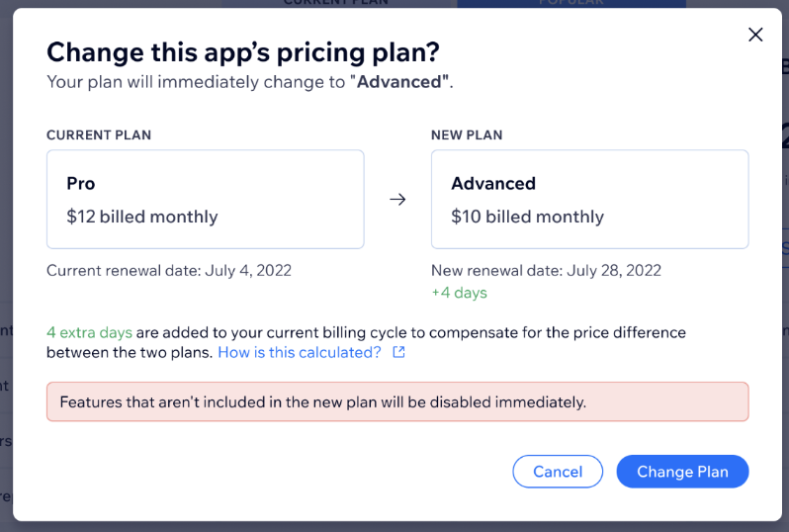789x532 pixels.
Task: Click the arrow icon between the plans
Action: (x=397, y=200)
